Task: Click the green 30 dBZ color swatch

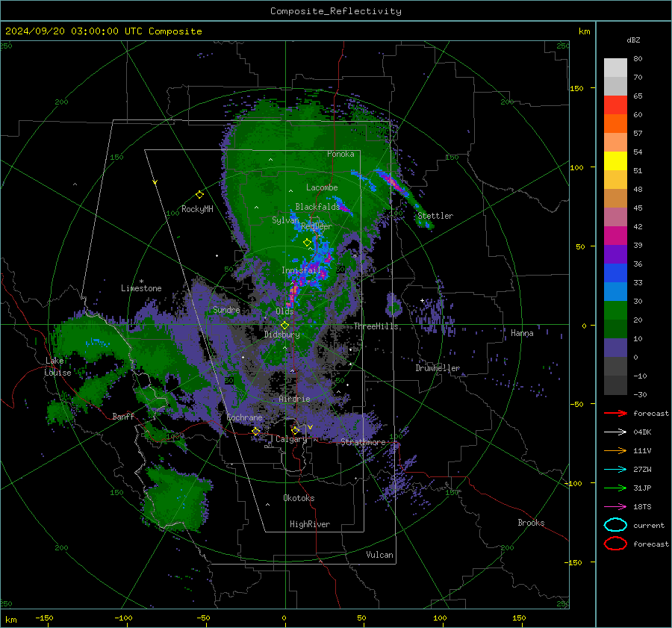Action: coord(615,311)
